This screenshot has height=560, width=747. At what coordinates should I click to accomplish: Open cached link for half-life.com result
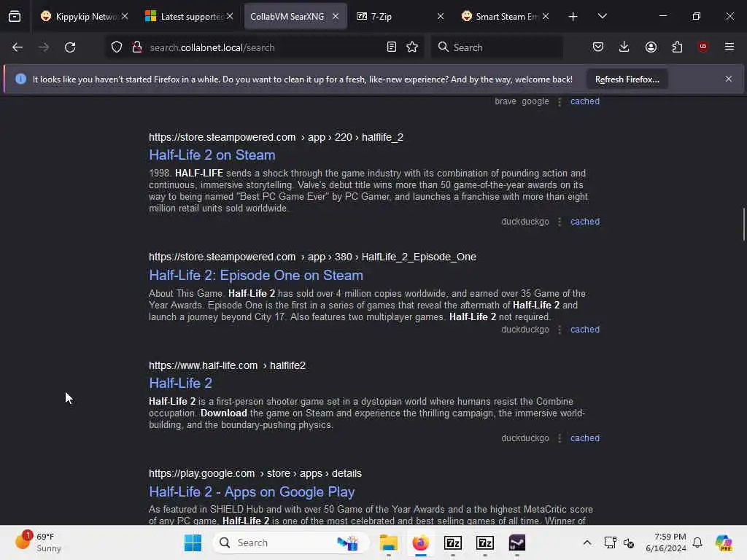tap(585, 438)
